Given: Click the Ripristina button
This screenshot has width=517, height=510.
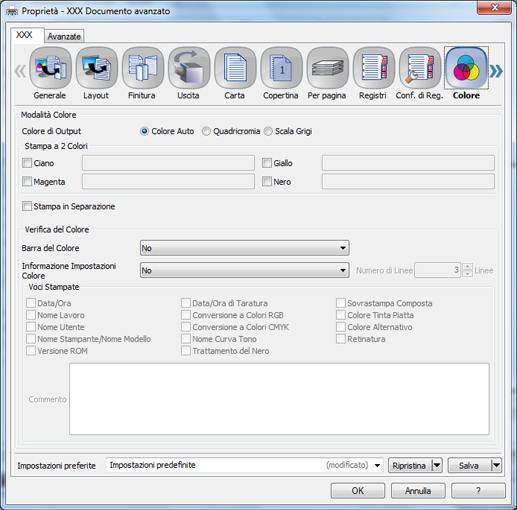Looking at the screenshot, I should (409, 465).
